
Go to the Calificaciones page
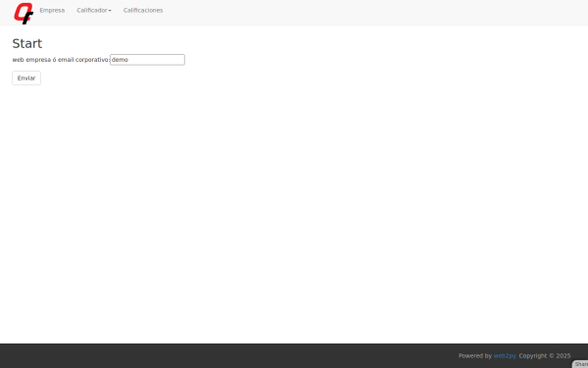(143, 11)
